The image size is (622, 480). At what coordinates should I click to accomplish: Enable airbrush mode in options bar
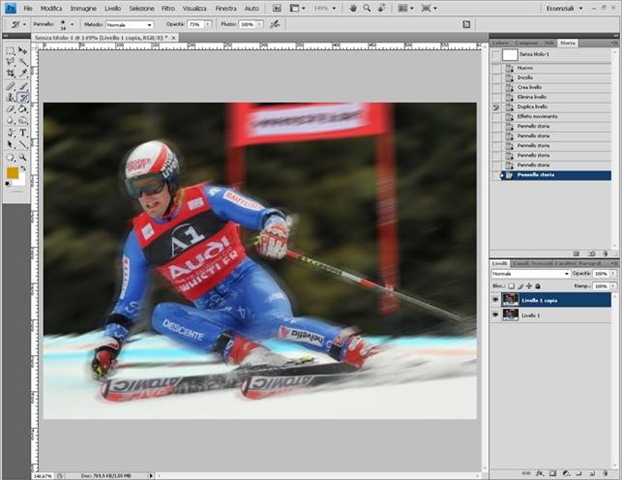275,25
